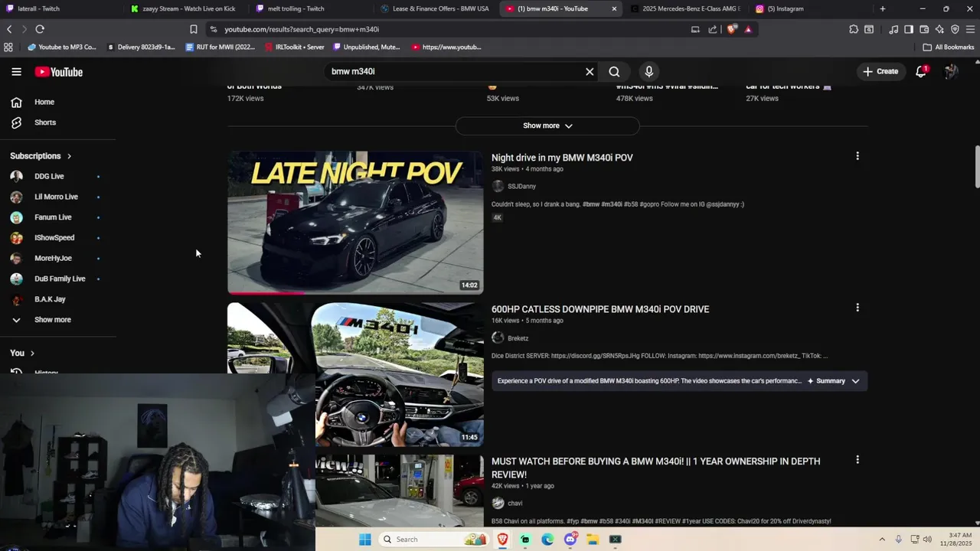
Task: Open the M340i POV drive thumbnail
Action: 355,375
